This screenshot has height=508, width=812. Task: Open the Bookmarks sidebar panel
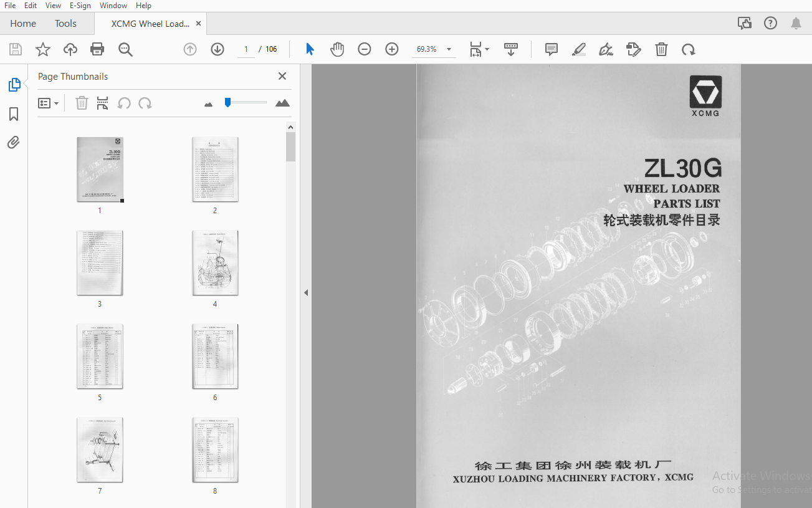coord(14,114)
